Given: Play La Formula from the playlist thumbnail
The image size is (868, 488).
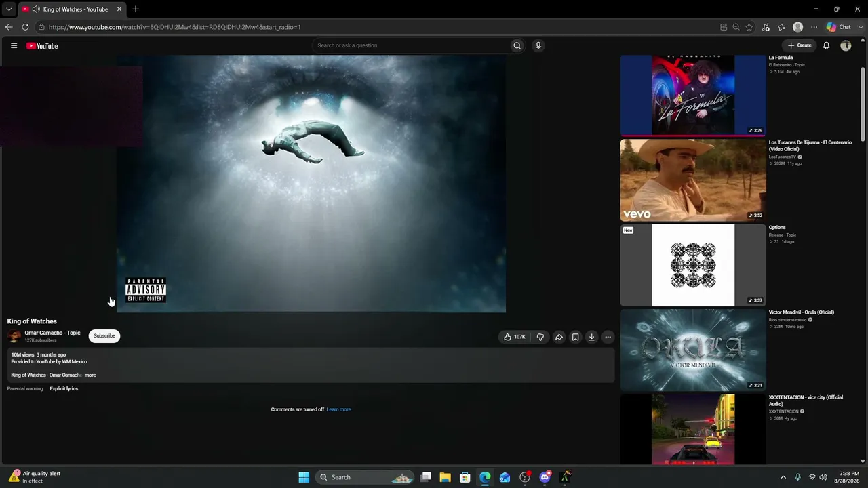Looking at the screenshot, I should pyautogui.click(x=693, y=95).
